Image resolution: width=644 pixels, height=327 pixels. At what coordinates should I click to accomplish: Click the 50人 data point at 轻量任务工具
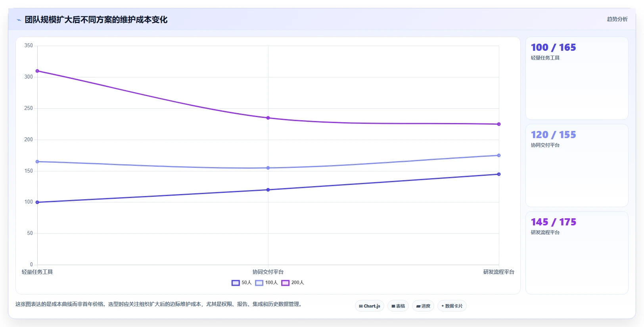click(37, 202)
